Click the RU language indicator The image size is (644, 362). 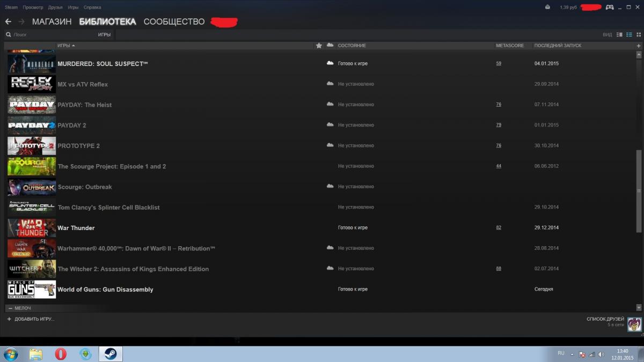pyautogui.click(x=561, y=353)
